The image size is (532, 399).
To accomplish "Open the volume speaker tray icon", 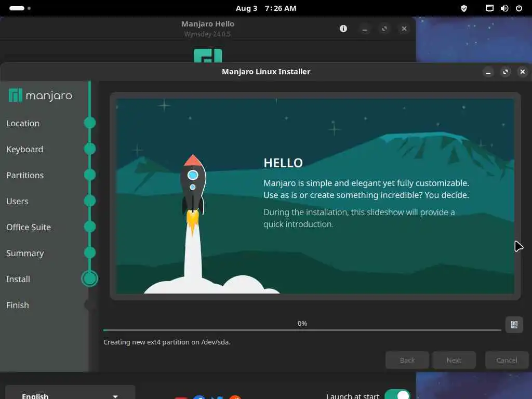I will point(504,8).
